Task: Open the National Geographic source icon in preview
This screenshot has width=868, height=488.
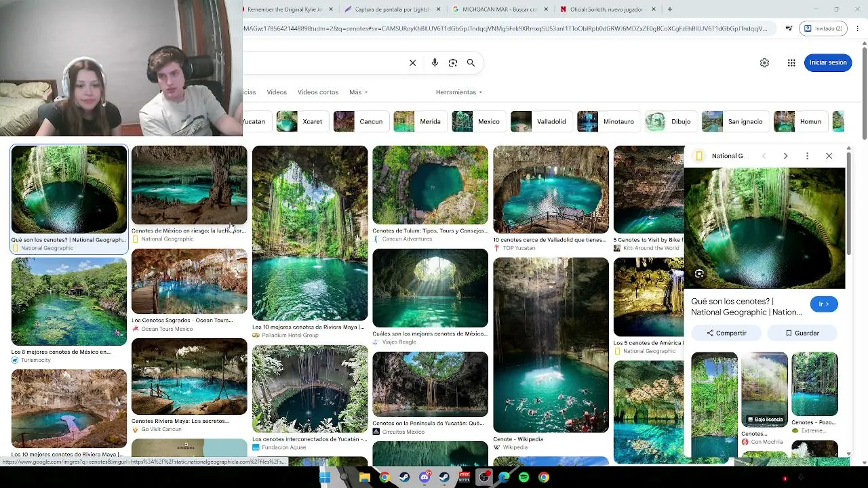Action: (x=699, y=156)
